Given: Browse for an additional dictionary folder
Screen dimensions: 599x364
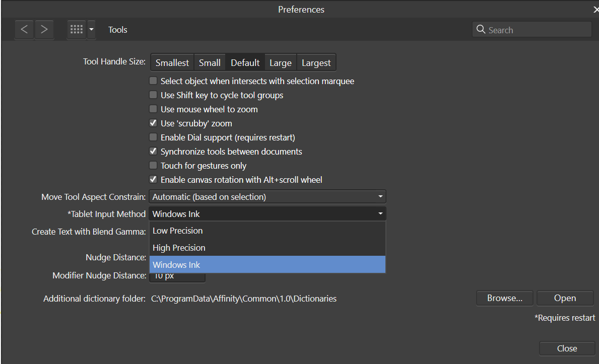Looking at the screenshot, I should pyautogui.click(x=504, y=298).
